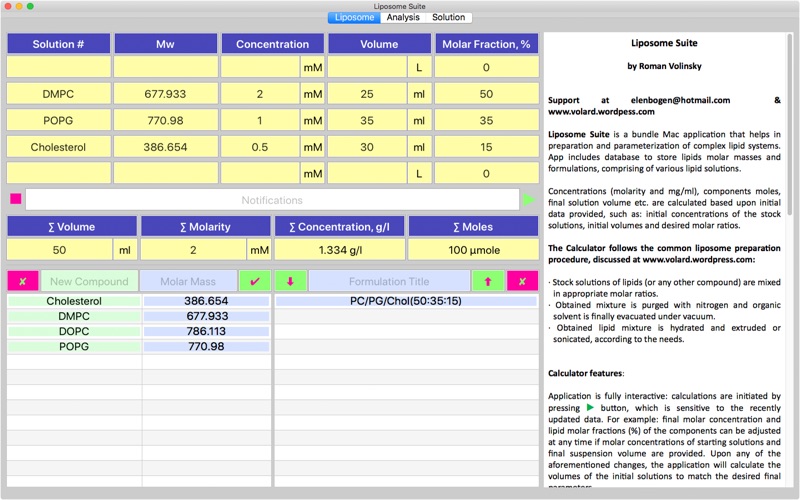Screen dimensions: 800x500
Task: Click the Solution # column header
Action: (x=58, y=44)
